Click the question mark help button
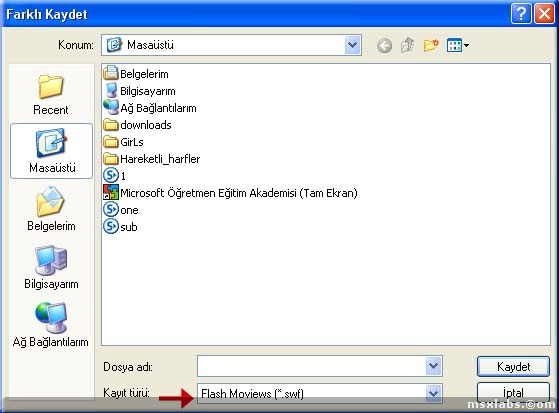 click(x=521, y=14)
